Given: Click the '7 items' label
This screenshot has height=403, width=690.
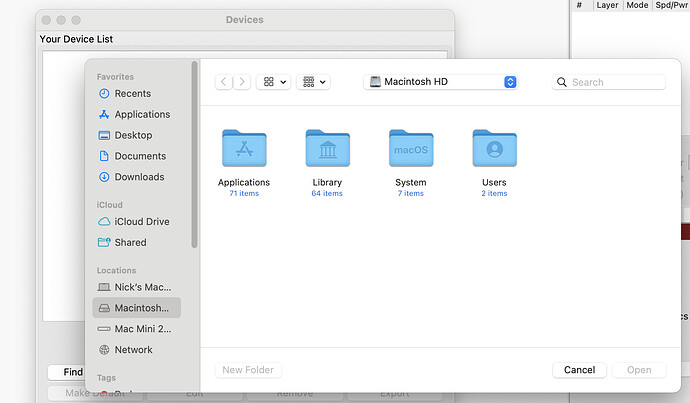Looking at the screenshot, I should point(411,194).
